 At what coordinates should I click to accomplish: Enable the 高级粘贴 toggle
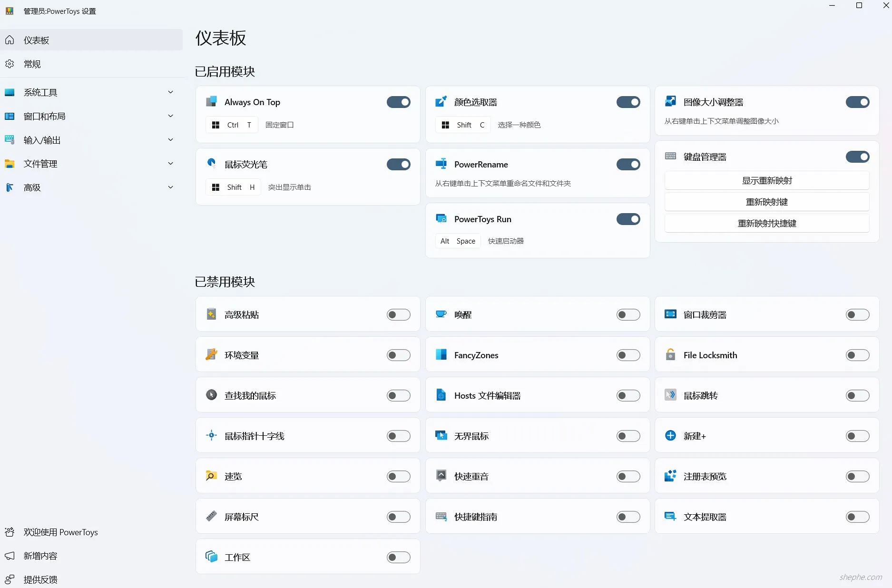click(399, 314)
